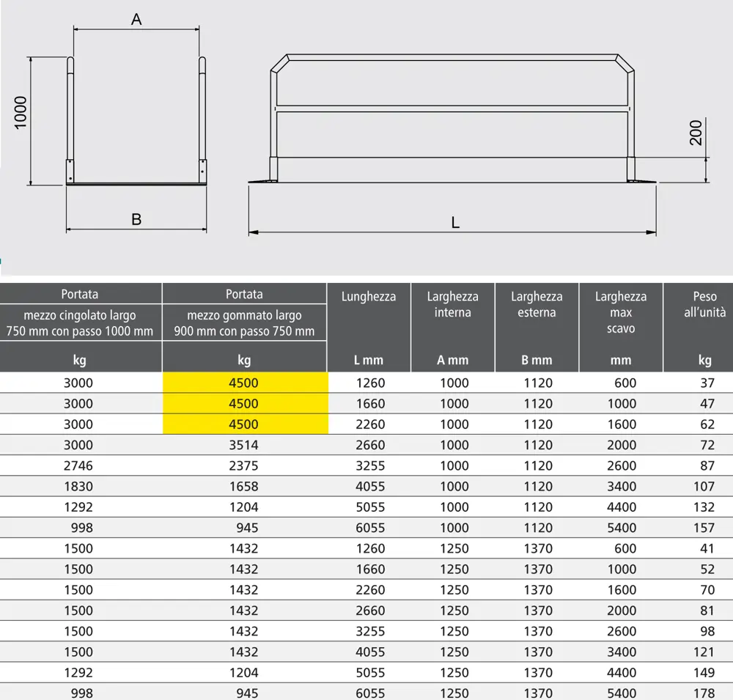Click the 200 dimension on the right
Image resolution: width=733 pixels, height=700 pixels.
(696, 132)
